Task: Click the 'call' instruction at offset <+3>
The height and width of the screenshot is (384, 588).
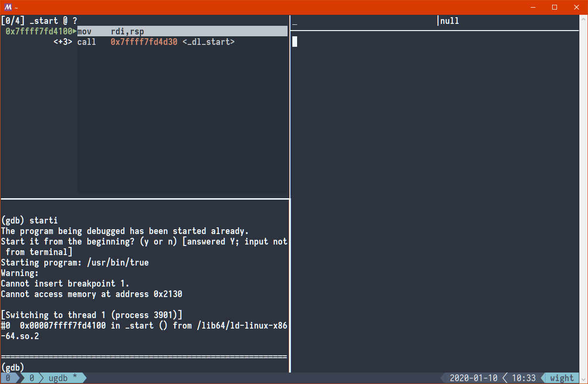Action: click(86, 42)
